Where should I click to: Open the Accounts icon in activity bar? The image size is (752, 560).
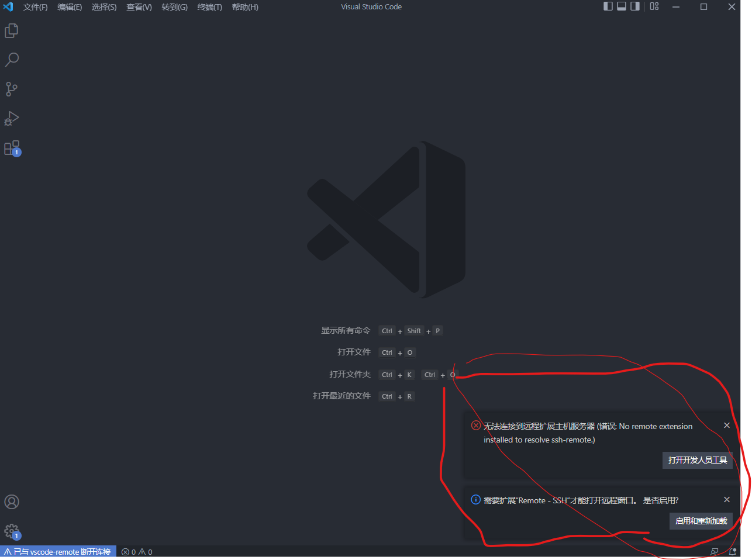click(x=12, y=502)
